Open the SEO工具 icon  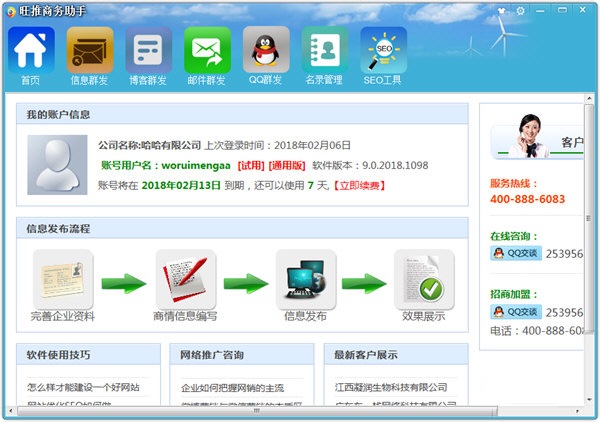click(383, 50)
